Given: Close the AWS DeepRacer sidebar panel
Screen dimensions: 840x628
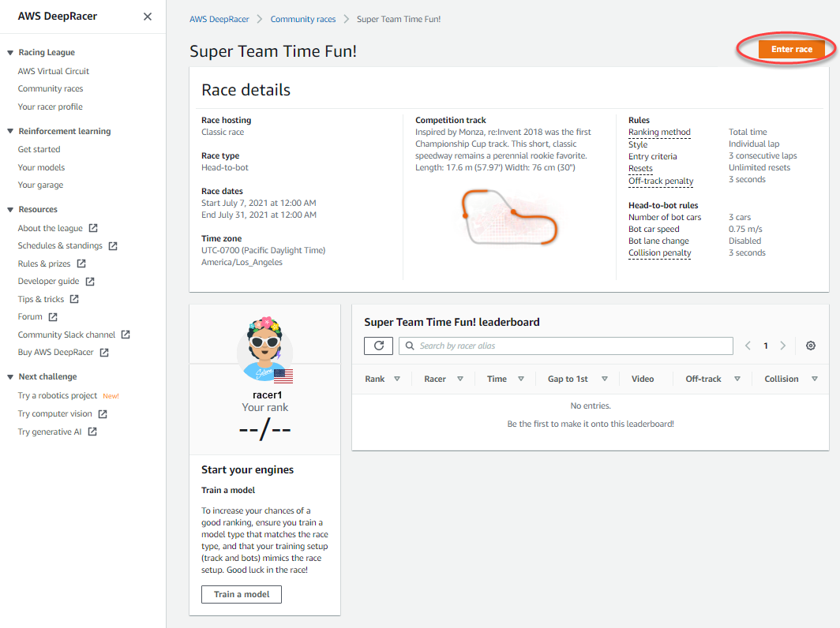Looking at the screenshot, I should (x=148, y=17).
